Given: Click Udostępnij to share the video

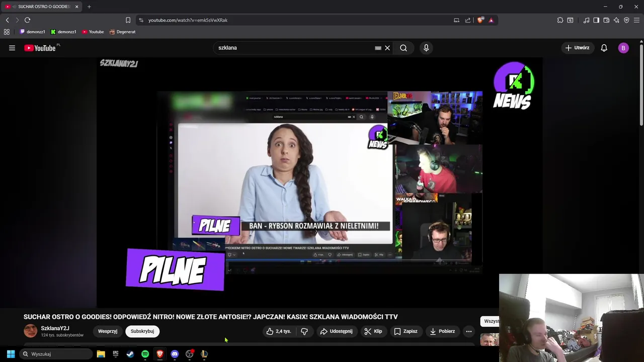Looking at the screenshot, I should (336, 331).
